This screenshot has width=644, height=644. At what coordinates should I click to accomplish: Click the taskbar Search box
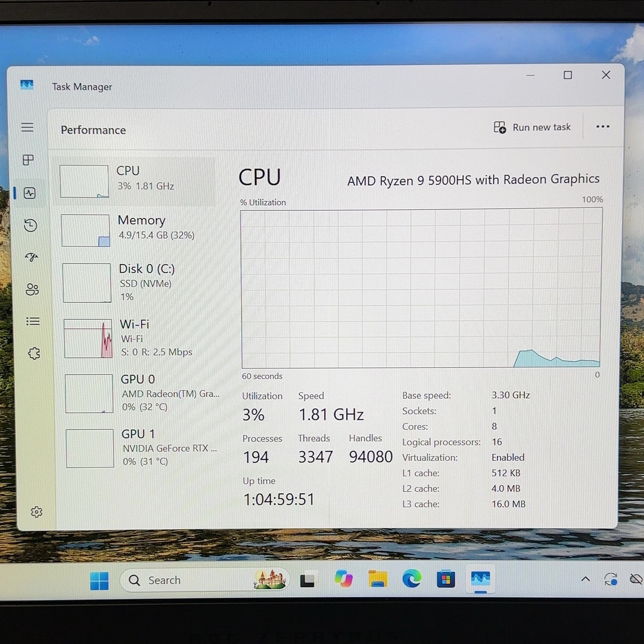click(205, 580)
